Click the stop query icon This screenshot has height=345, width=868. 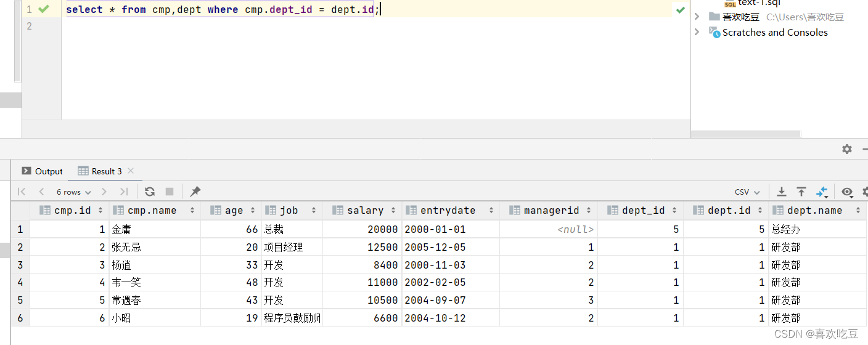click(x=170, y=192)
